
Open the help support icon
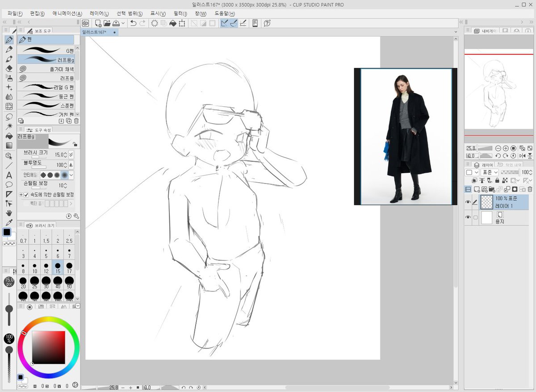click(x=267, y=23)
